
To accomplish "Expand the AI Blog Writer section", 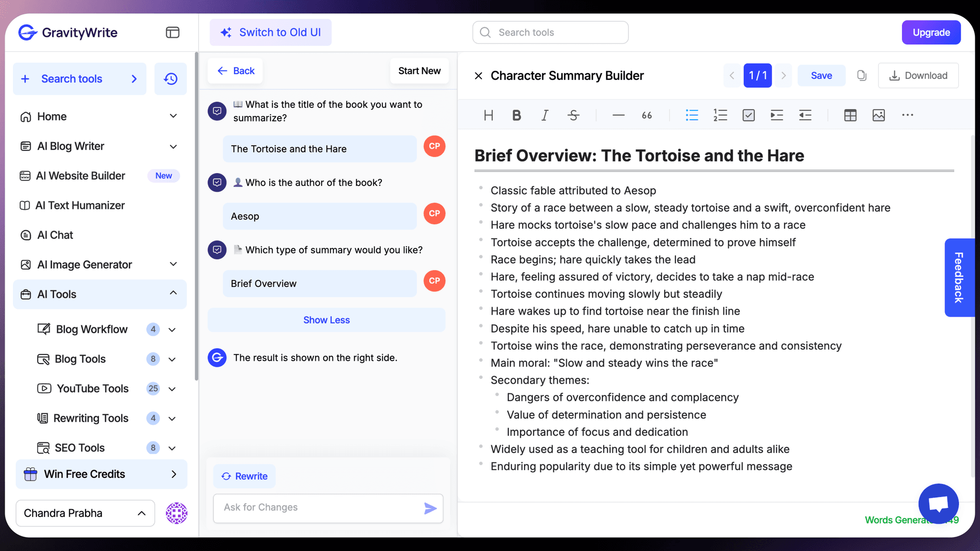I will pyautogui.click(x=173, y=146).
